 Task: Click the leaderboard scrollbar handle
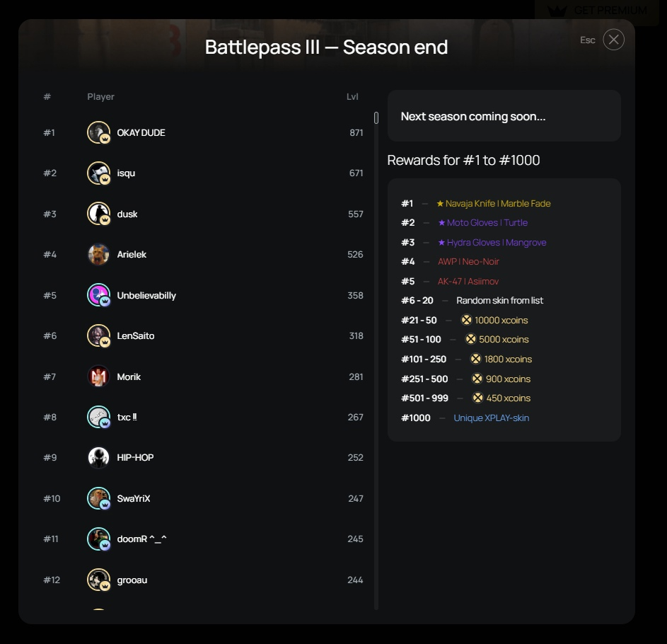pyautogui.click(x=376, y=118)
